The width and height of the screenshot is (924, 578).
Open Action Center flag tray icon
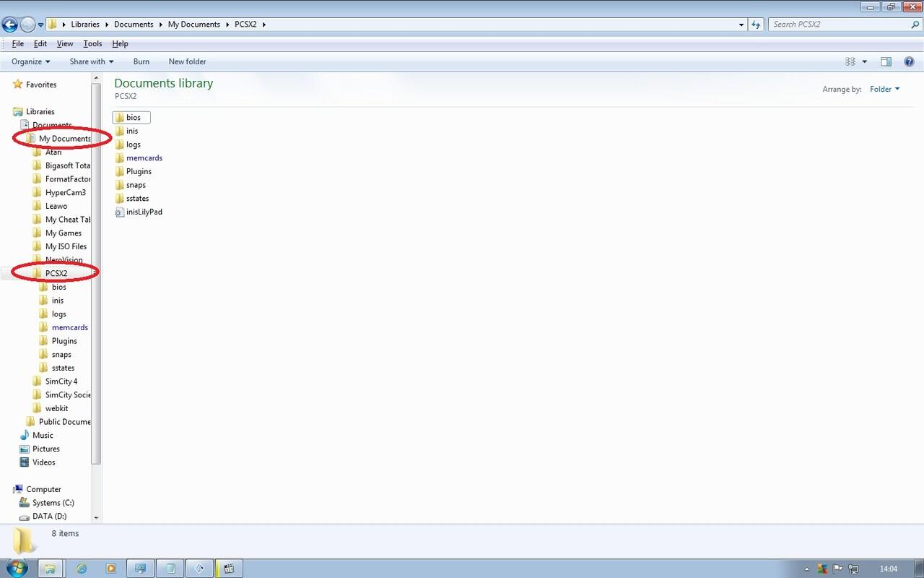[x=838, y=569]
